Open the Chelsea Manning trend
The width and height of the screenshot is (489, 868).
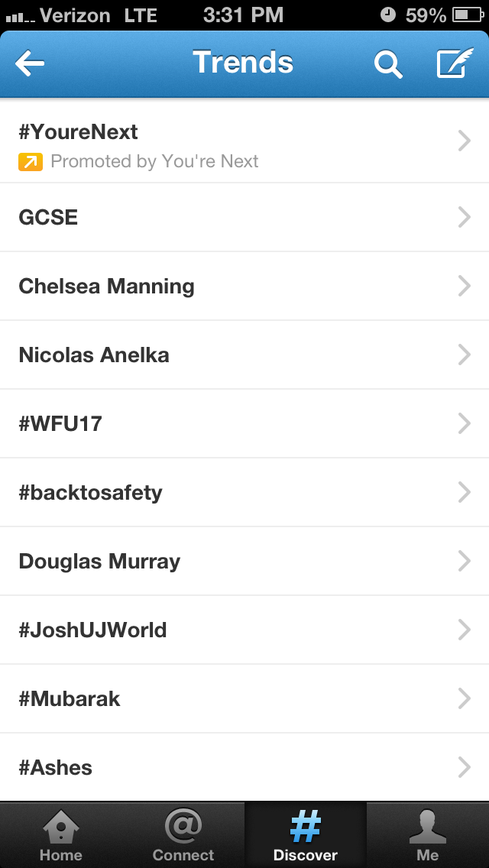coord(106,287)
